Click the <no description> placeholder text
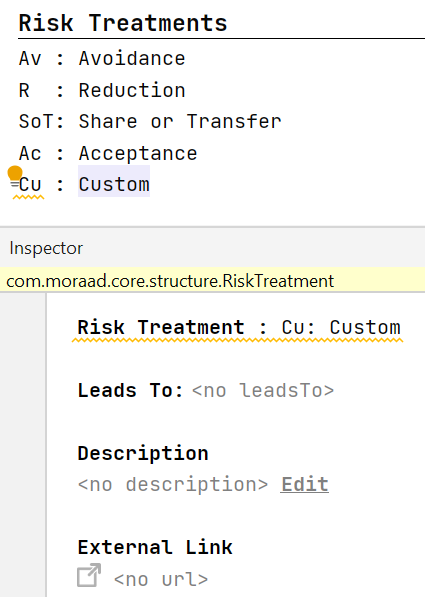This screenshot has height=597, width=425. 173,485
